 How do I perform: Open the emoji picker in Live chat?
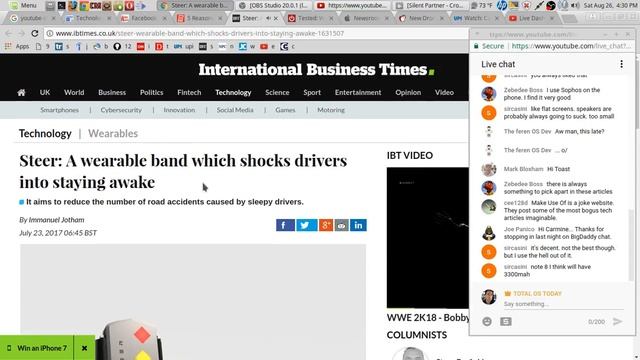click(487, 322)
